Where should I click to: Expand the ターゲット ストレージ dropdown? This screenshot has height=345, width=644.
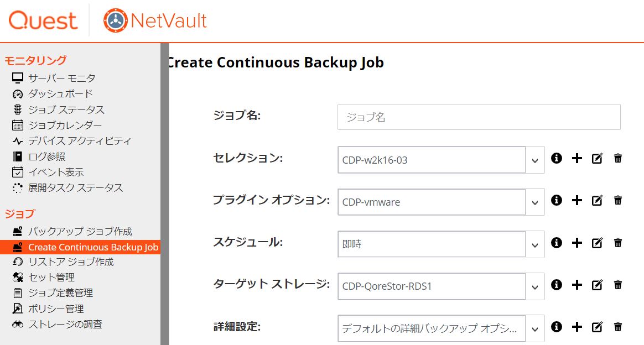(534, 286)
